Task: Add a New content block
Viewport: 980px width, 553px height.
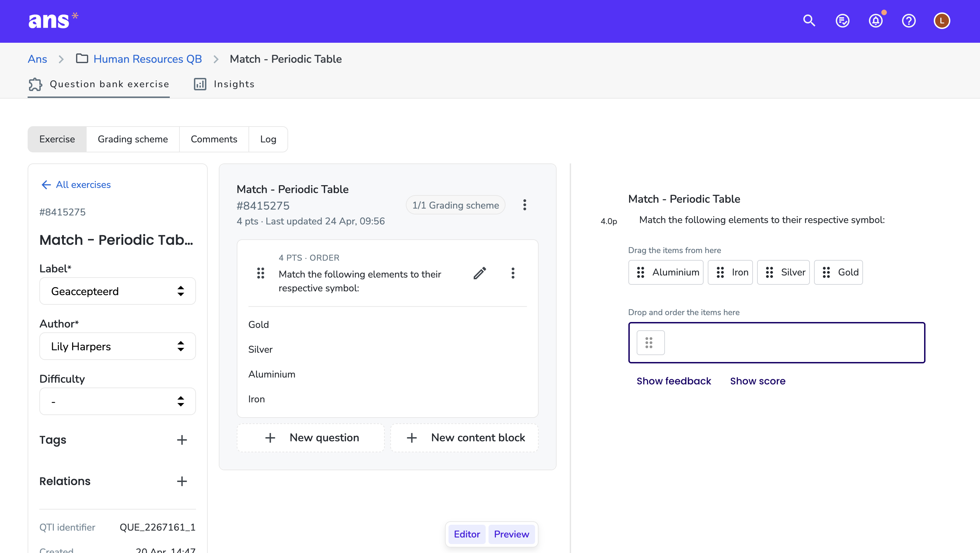Action: click(x=464, y=438)
